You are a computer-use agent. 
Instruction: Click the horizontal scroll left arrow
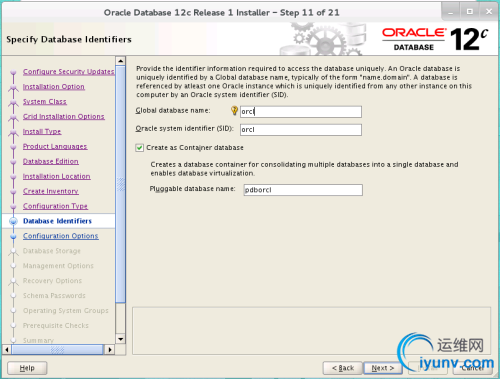7,350
